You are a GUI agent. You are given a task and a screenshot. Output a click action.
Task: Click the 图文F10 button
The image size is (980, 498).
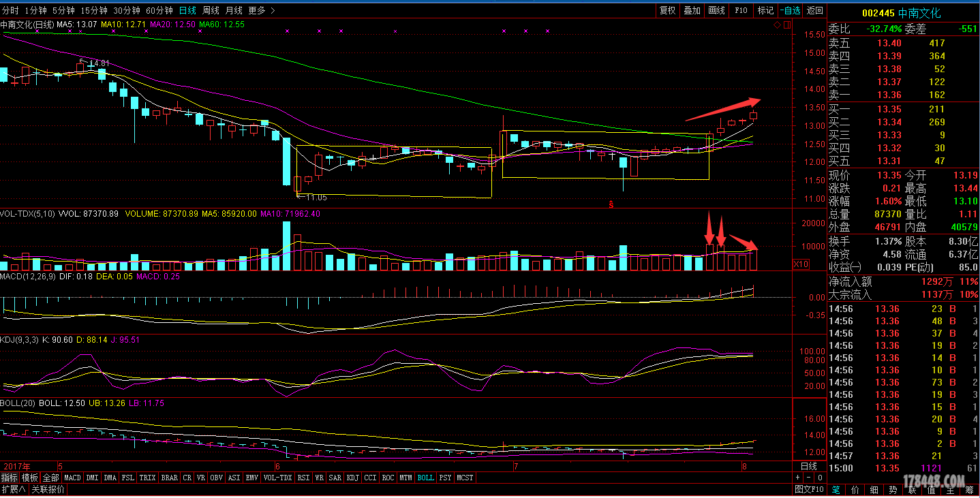pos(810,489)
